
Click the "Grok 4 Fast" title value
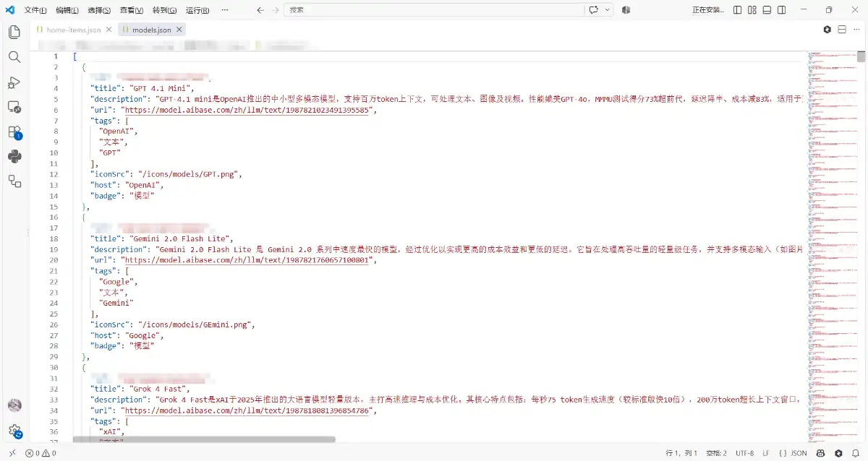point(159,389)
